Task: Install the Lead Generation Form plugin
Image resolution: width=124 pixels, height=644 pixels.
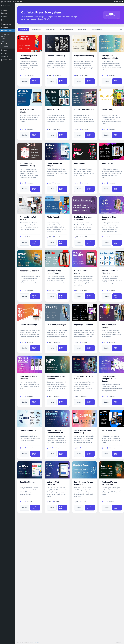Action: pyautogui.click(x=35, y=454)
